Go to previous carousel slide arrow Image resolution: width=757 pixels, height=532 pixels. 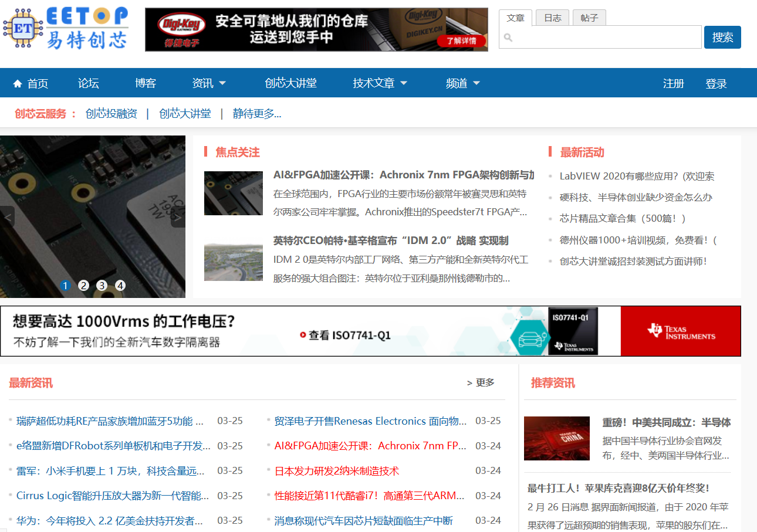pyautogui.click(x=7, y=217)
